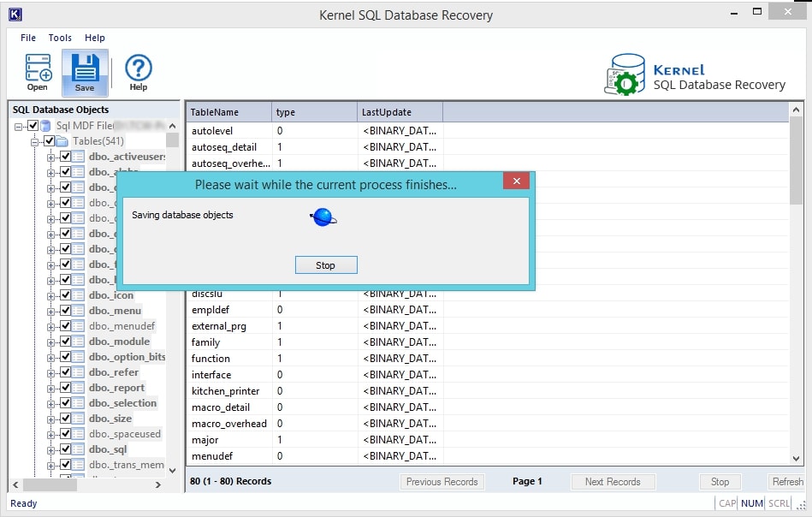Click the table icon beside dbo._menu
812x517 pixels.
78,311
